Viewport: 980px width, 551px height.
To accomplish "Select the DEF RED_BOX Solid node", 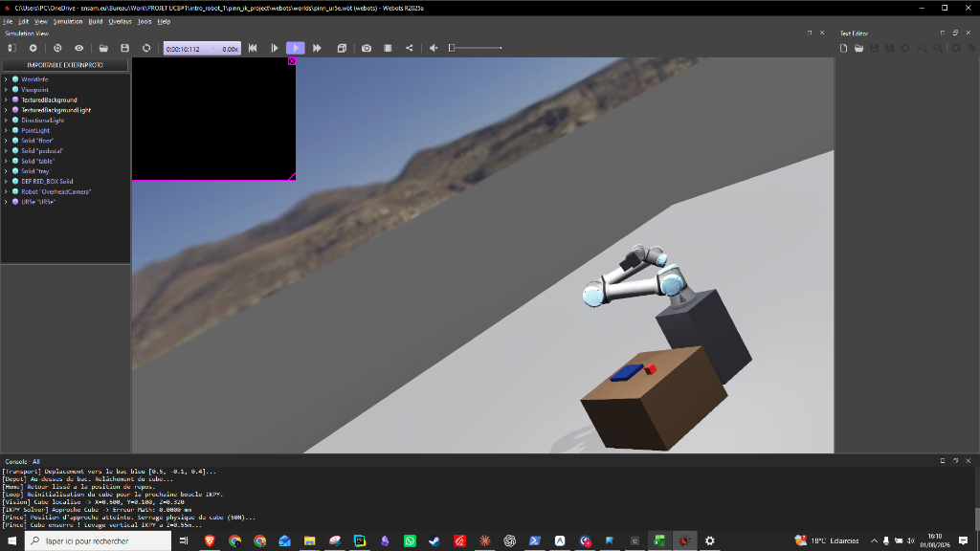I will click(x=47, y=181).
